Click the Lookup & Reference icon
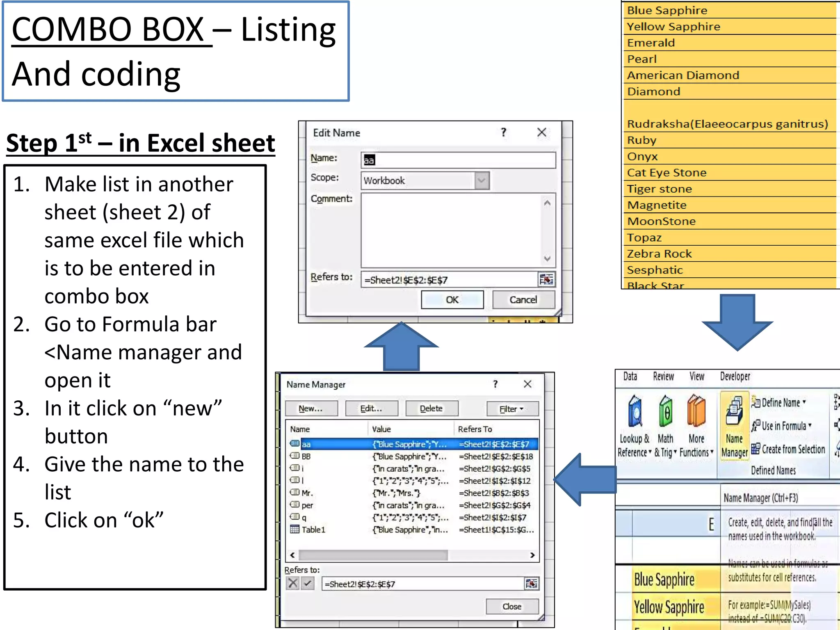The width and height of the screenshot is (840, 630). pyautogui.click(x=635, y=411)
